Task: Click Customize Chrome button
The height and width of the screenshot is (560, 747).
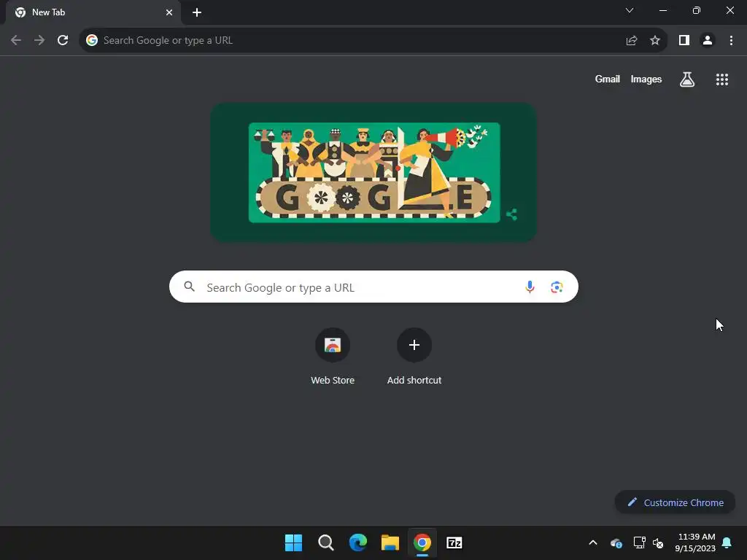Action: 675,502
